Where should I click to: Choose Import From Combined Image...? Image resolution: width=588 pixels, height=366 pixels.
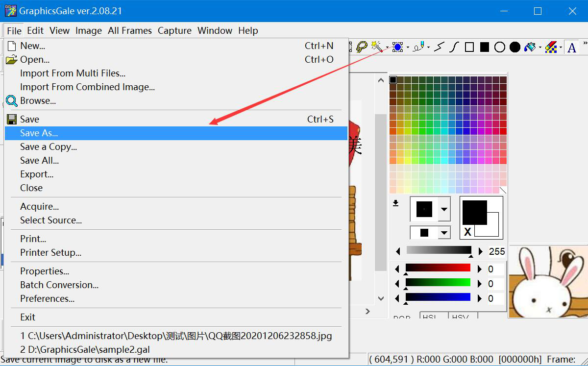click(176, 87)
